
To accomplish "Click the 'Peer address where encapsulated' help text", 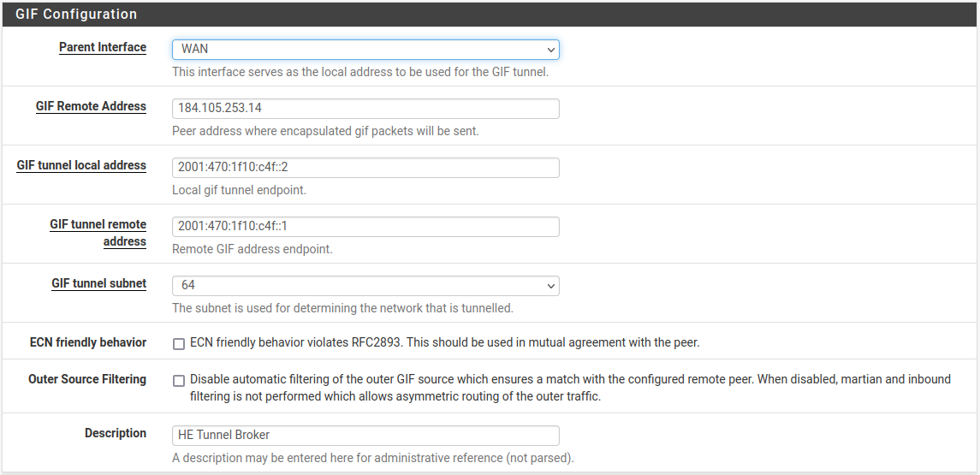I will click(325, 132).
